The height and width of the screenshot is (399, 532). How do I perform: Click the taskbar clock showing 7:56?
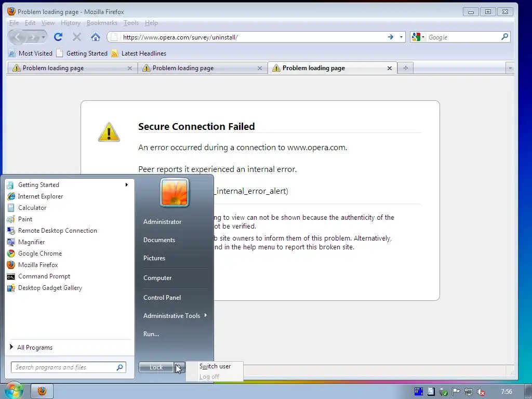[x=507, y=392]
